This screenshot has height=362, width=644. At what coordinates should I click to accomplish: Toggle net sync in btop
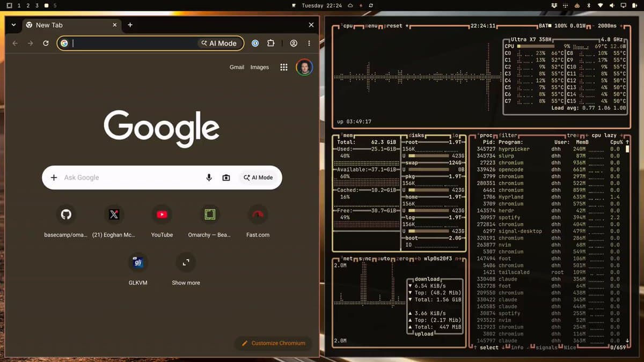tap(364, 258)
